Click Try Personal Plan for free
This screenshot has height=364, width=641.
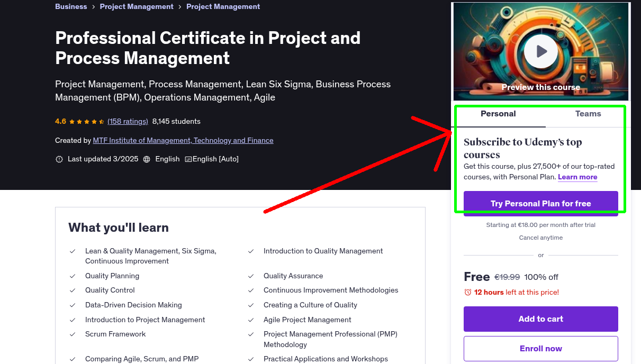[x=541, y=203]
